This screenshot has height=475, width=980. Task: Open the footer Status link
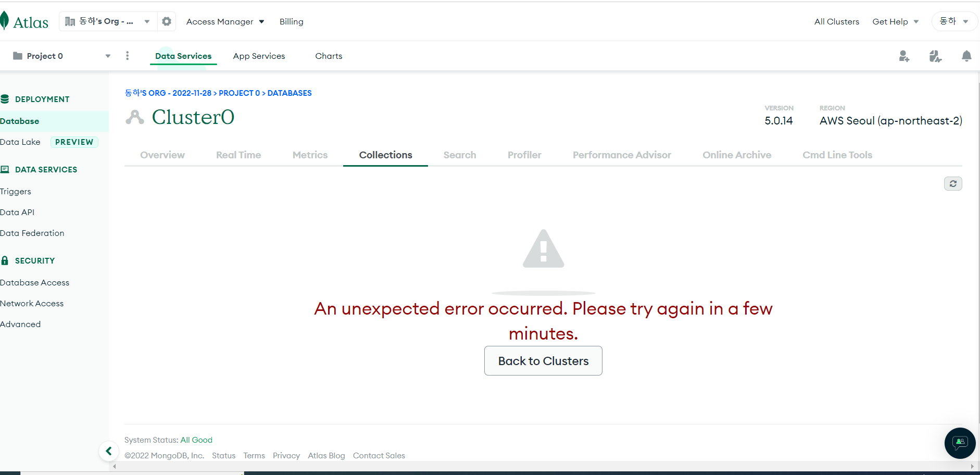[223, 455]
